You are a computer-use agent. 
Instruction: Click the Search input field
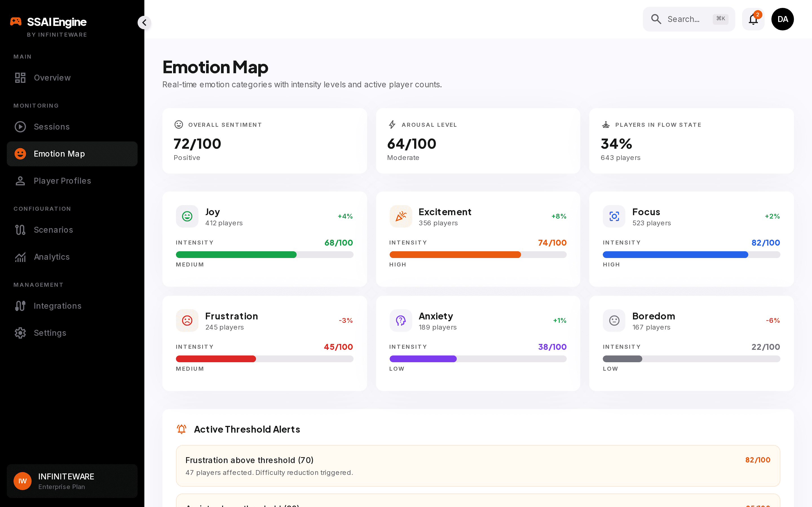pyautogui.click(x=689, y=19)
